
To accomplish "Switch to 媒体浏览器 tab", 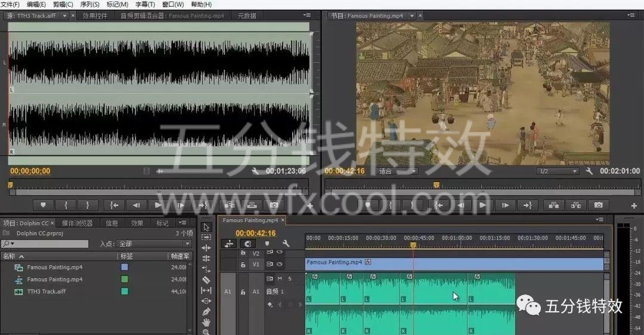I will 77,223.
